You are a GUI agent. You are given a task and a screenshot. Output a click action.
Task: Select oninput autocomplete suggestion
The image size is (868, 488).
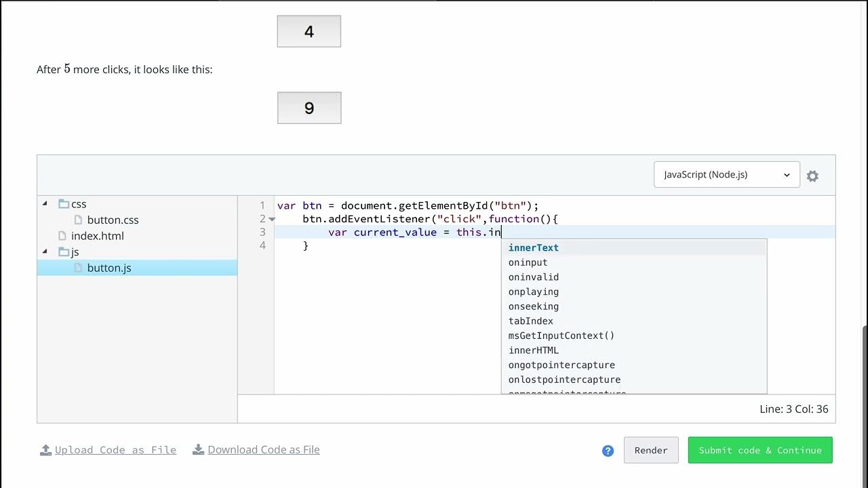(x=634, y=262)
